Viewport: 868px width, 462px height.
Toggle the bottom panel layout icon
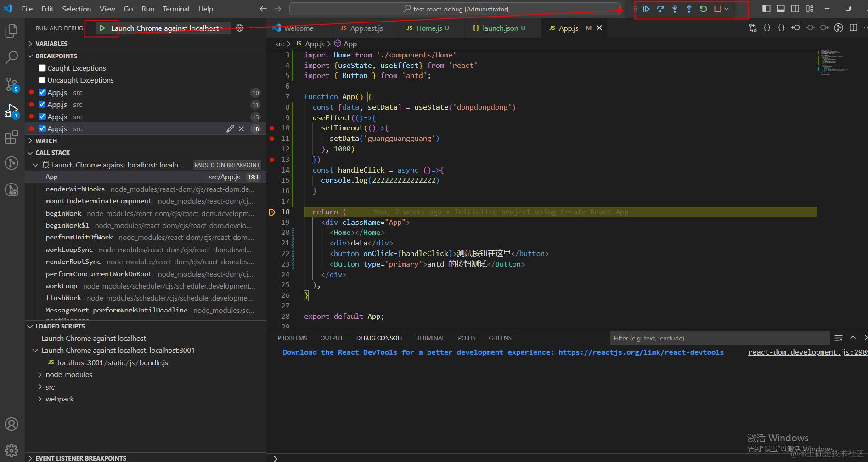click(781, 9)
